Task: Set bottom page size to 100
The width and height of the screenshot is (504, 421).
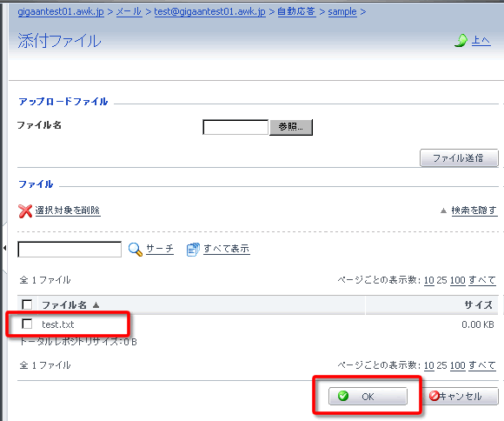Action: [458, 365]
